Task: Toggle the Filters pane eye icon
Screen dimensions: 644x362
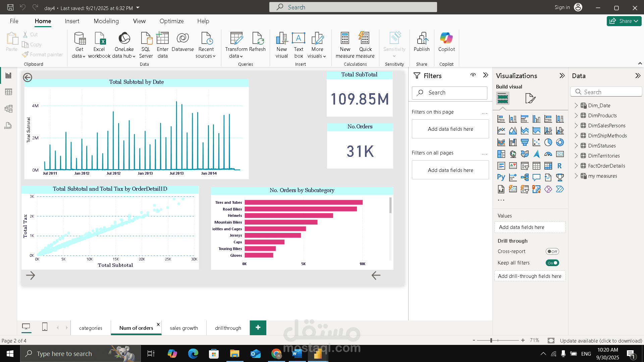Action: click(x=473, y=75)
